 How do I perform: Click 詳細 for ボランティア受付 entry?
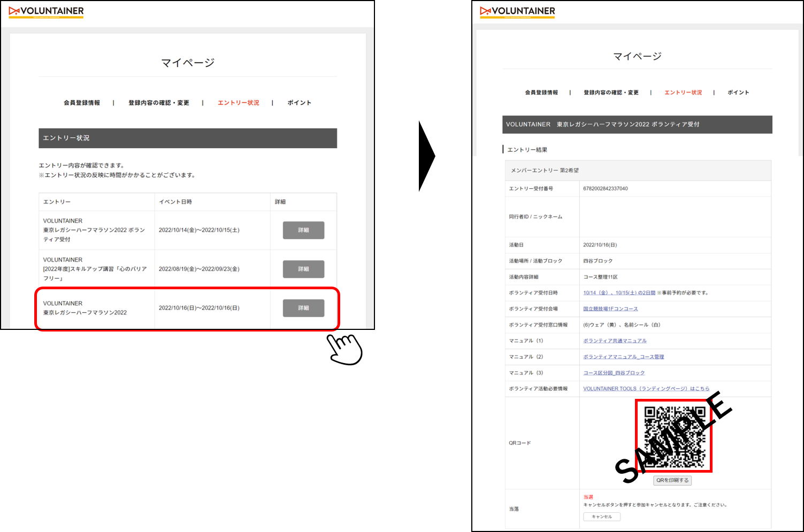[x=303, y=230]
